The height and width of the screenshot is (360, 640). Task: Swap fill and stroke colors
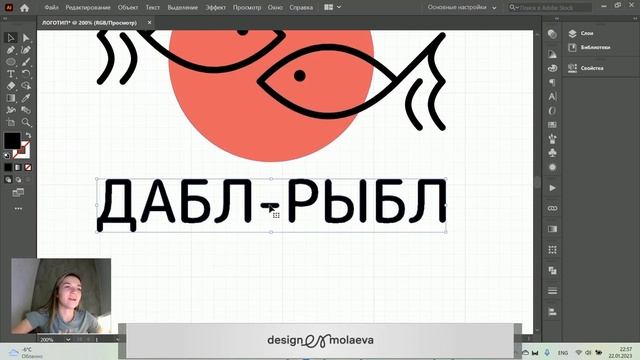tap(28, 135)
